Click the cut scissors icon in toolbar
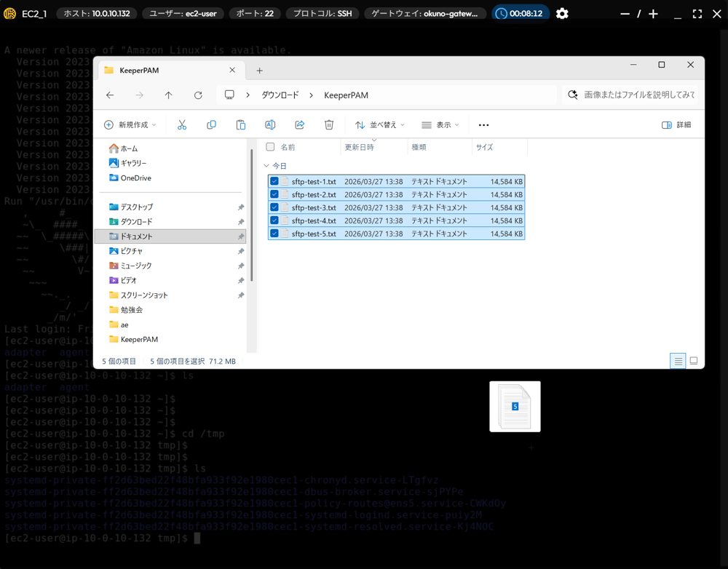Viewport: 728px width, 569px height. click(182, 125)
